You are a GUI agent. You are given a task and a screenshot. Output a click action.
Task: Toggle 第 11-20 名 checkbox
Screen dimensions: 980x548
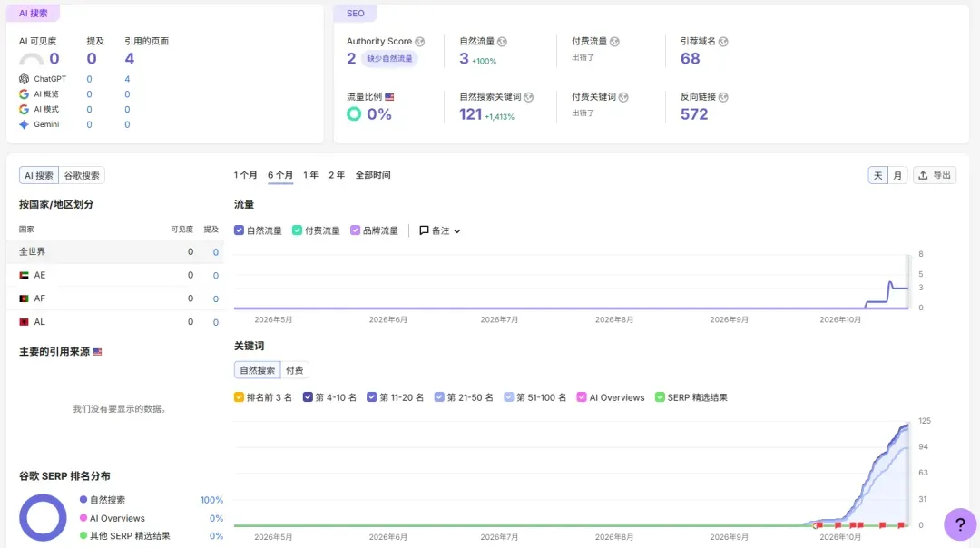click(372, 396)
